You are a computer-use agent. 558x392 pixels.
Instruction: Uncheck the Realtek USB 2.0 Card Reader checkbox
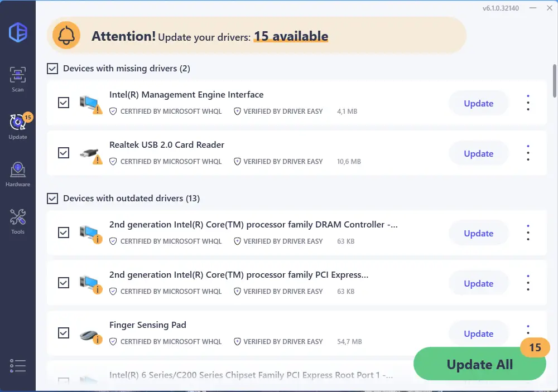pos(64,153)
